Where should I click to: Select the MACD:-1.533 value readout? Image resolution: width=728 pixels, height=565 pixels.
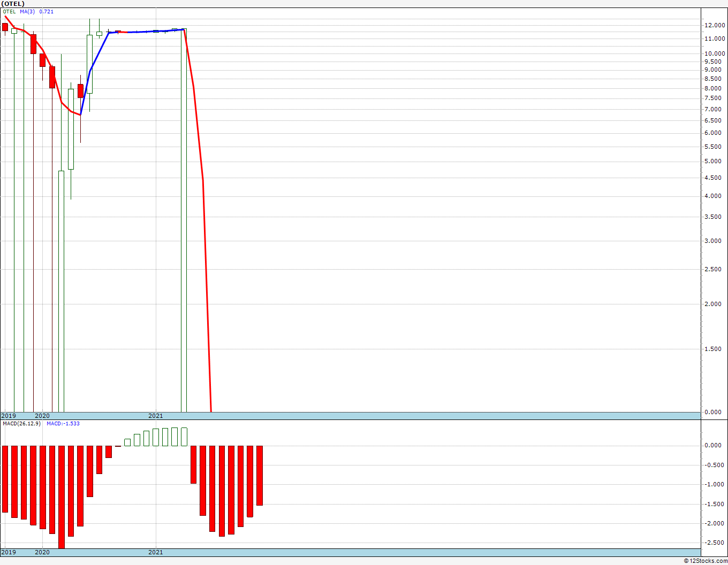(x=63, y=423)
